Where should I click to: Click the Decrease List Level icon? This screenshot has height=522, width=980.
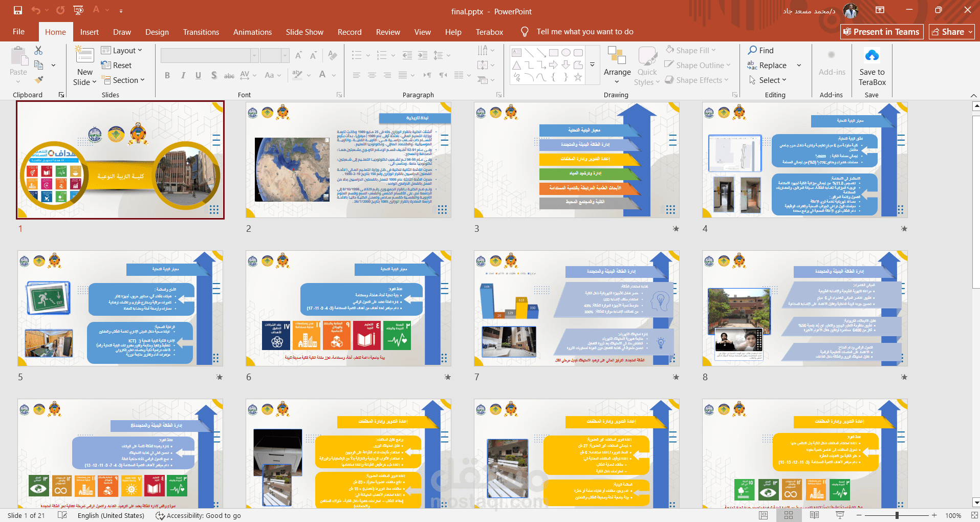pos(407,55)
